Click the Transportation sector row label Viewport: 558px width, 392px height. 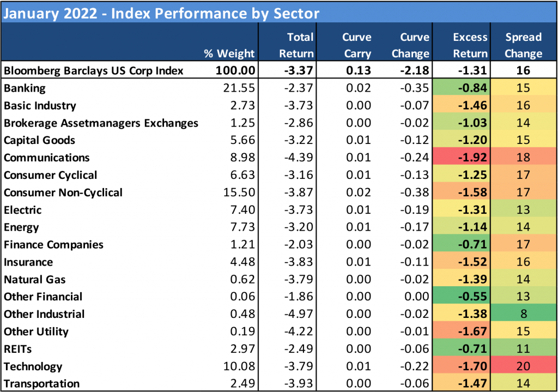click(41, 384)
